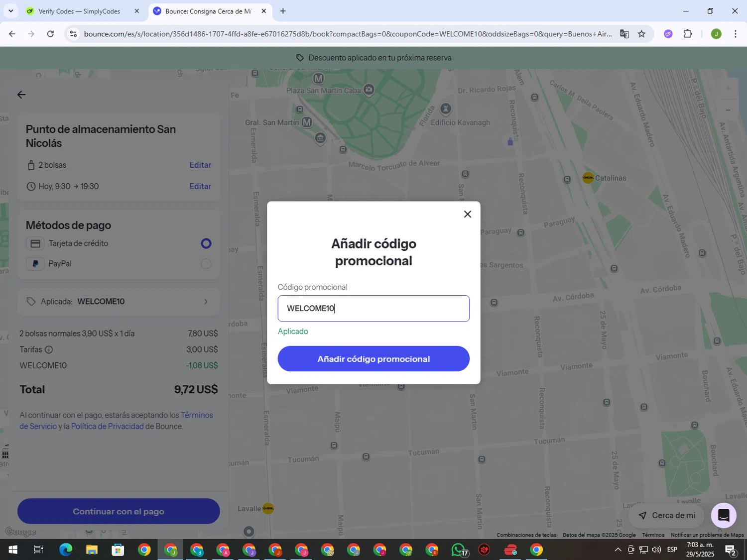
Task: Click the promo code input field
Action: tap(373, 308)
